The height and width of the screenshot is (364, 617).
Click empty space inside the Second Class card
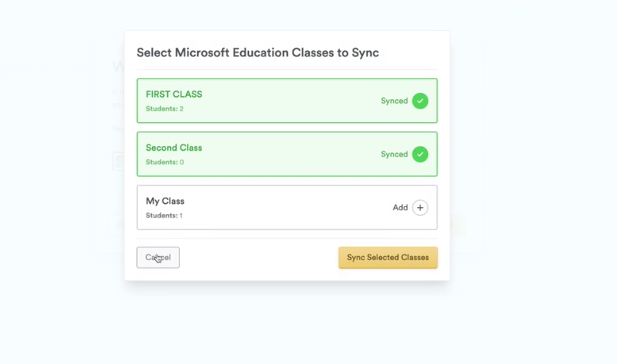286,154
